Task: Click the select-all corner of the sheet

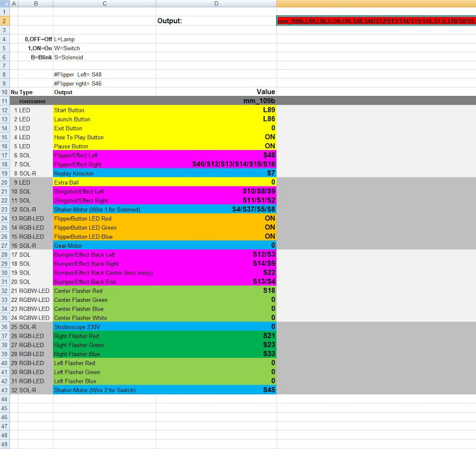Action: pos(5,4)
